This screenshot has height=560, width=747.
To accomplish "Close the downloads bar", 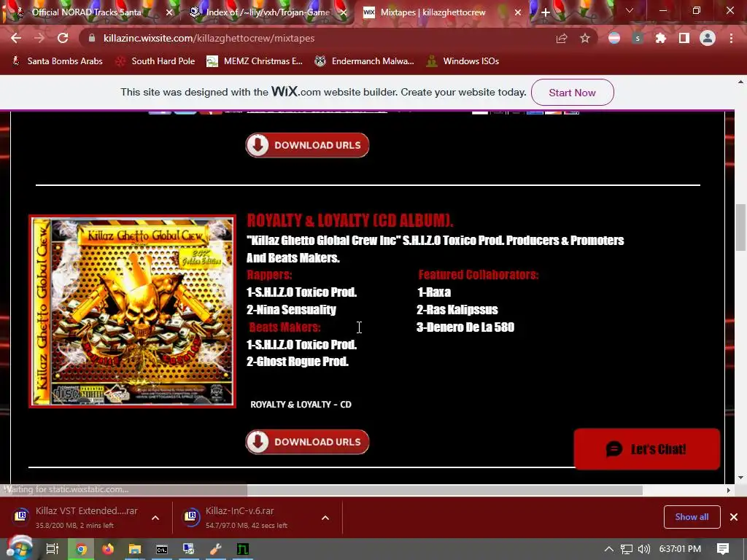I will pyautogui.click(x=734, y=517).
